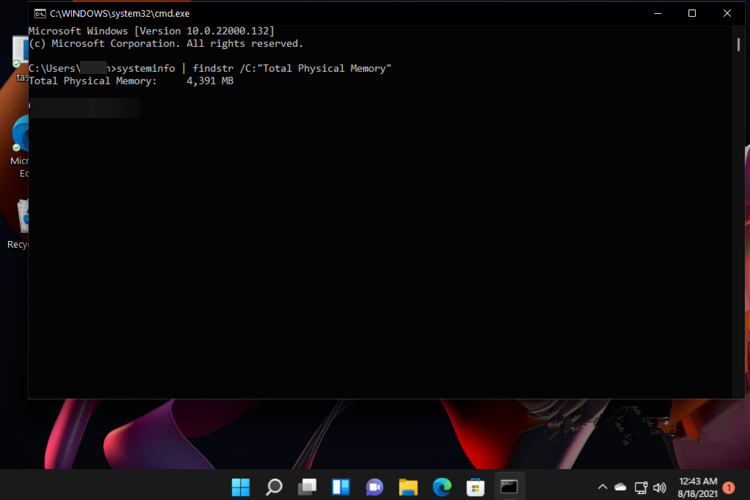Open File Explorer from the taskbar
This screenshot has width=750, height=500.
408,487
